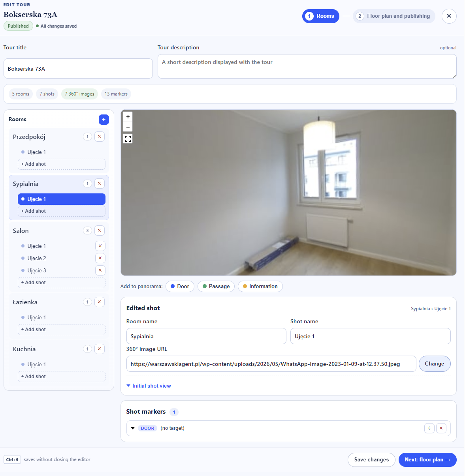This screenshot has width=465, height=476.
Task: Select the active Ujęcie 1 under Sypialnia
Action: pyautogui.click(x=62, y=199)
